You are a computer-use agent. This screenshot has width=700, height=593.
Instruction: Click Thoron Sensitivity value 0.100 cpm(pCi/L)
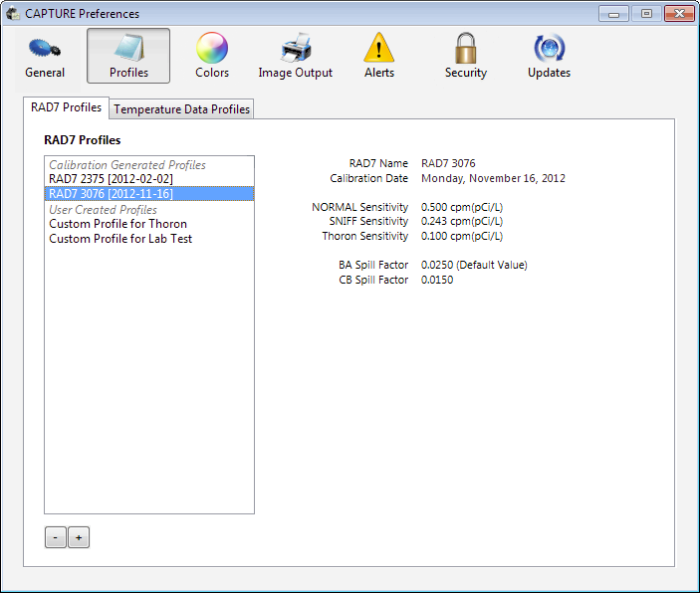coord(462,236)
